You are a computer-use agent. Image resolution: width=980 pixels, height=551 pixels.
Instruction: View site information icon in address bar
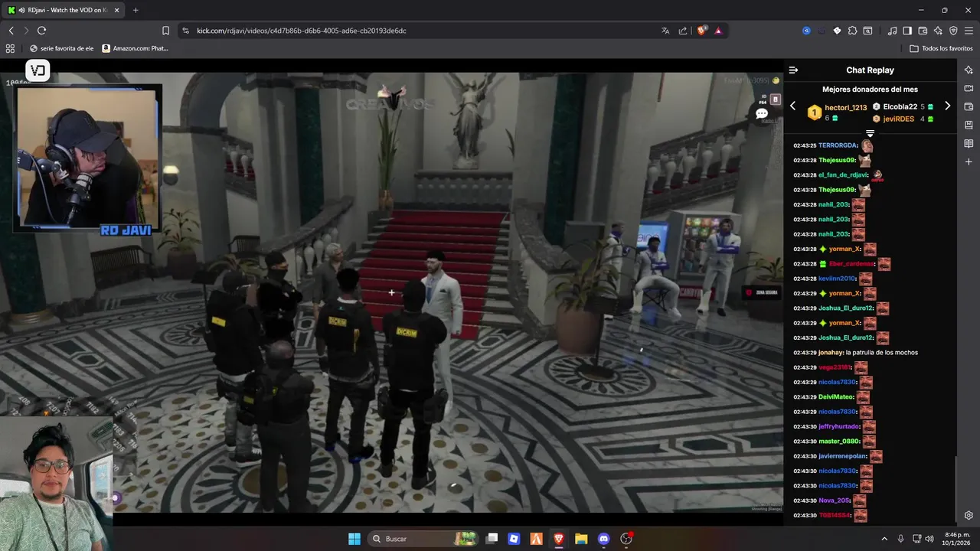click(x=185, y=31)
